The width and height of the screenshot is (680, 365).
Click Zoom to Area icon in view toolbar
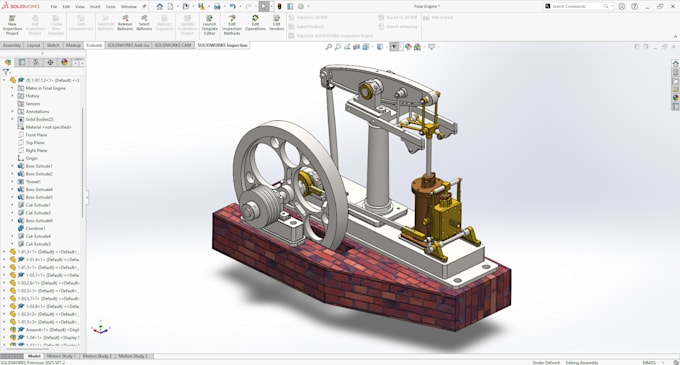[338, 47]
